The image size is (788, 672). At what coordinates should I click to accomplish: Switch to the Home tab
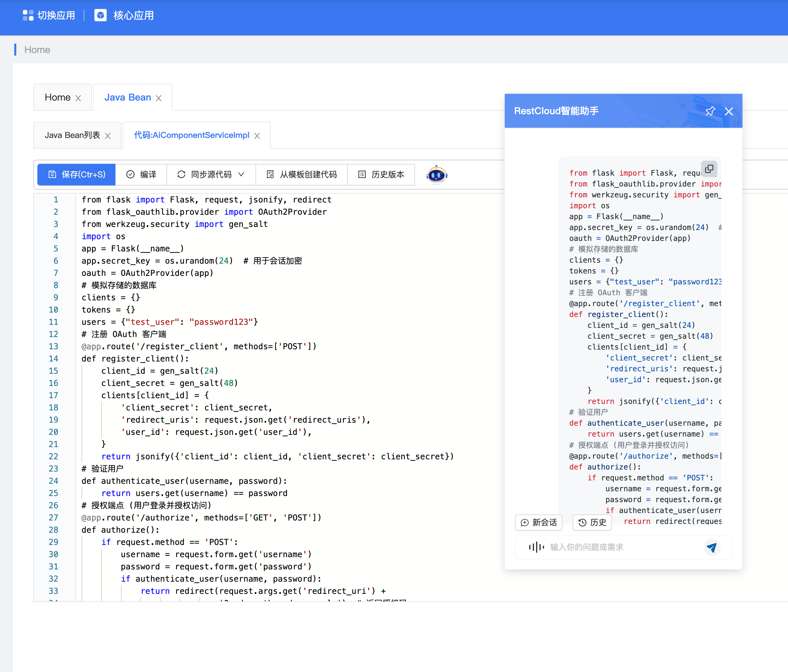57,98
